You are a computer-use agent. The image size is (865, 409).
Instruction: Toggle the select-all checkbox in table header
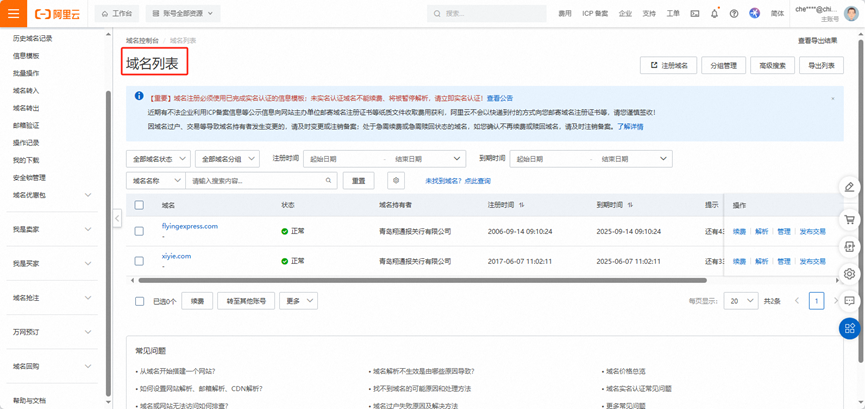139,205
